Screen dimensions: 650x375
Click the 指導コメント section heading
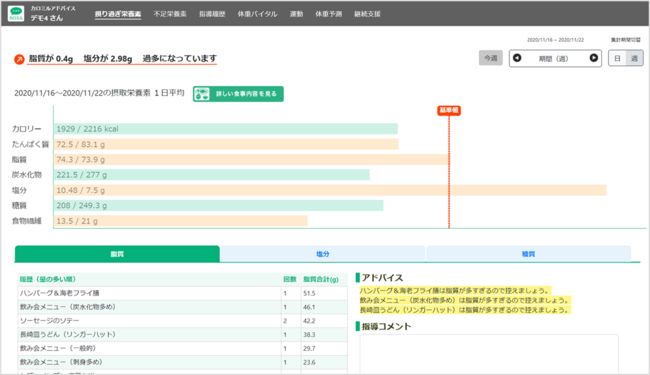386,327
